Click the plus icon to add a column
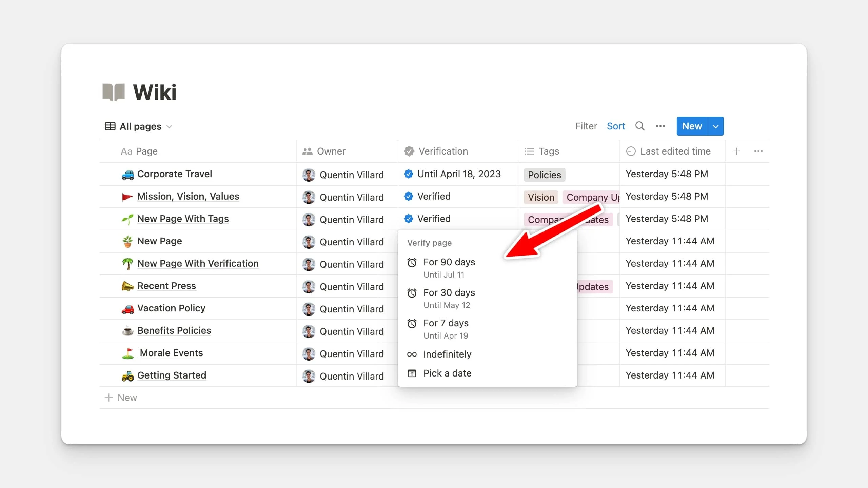 tap(737, 151)
